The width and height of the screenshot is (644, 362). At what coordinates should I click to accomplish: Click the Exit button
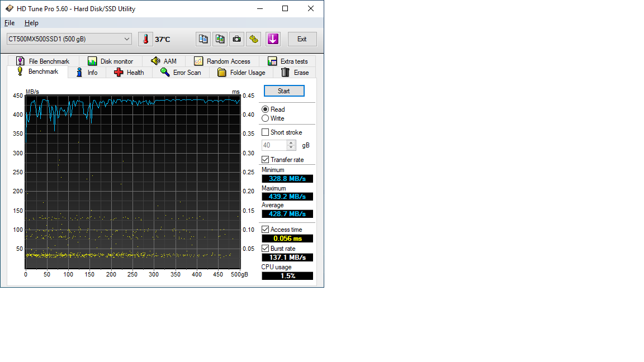point(302,39)
